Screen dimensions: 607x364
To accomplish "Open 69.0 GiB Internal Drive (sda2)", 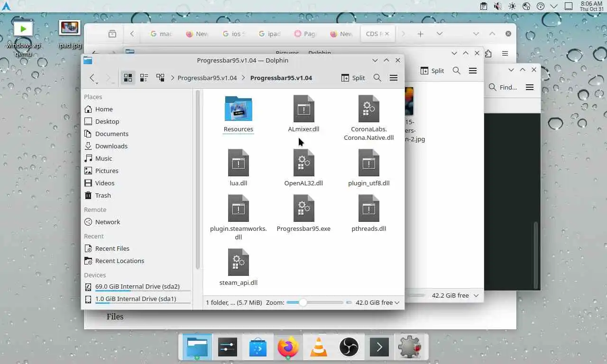I will 137,287.
